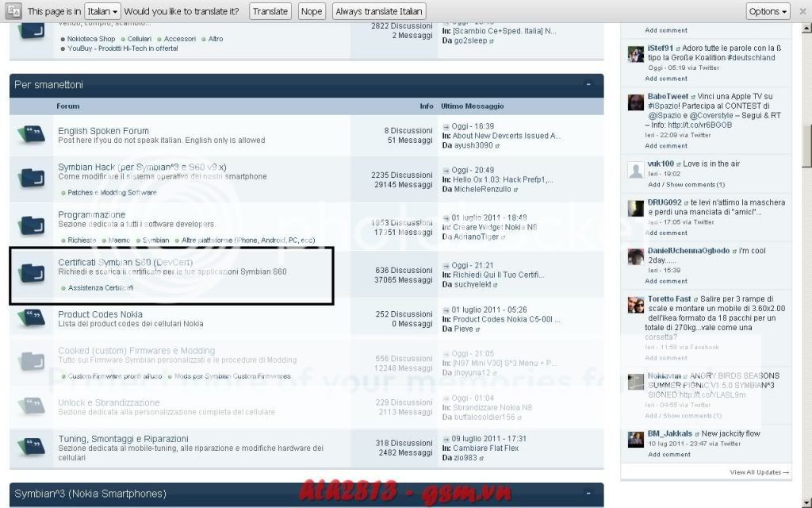The width and height of the screenshot is (812, 508).
Task: Open Assistenza Certificati subforum link
Action: pyautogui.click(x=101, y=287)
